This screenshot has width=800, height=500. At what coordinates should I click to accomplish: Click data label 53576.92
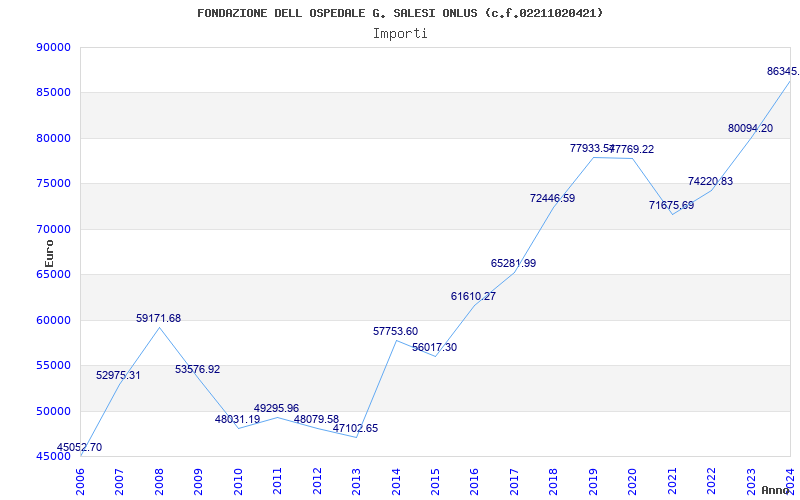click(x=197, y=369)
